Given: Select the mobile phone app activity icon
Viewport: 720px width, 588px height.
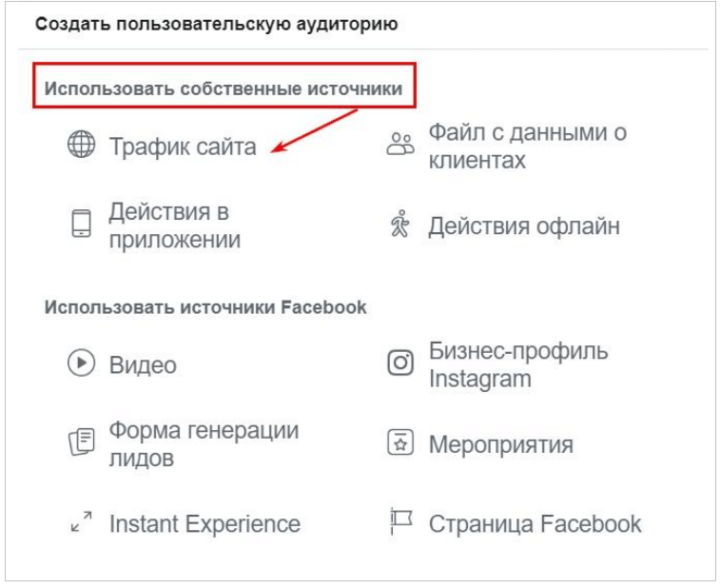Looking at the screenshot, I should [81, 225].
